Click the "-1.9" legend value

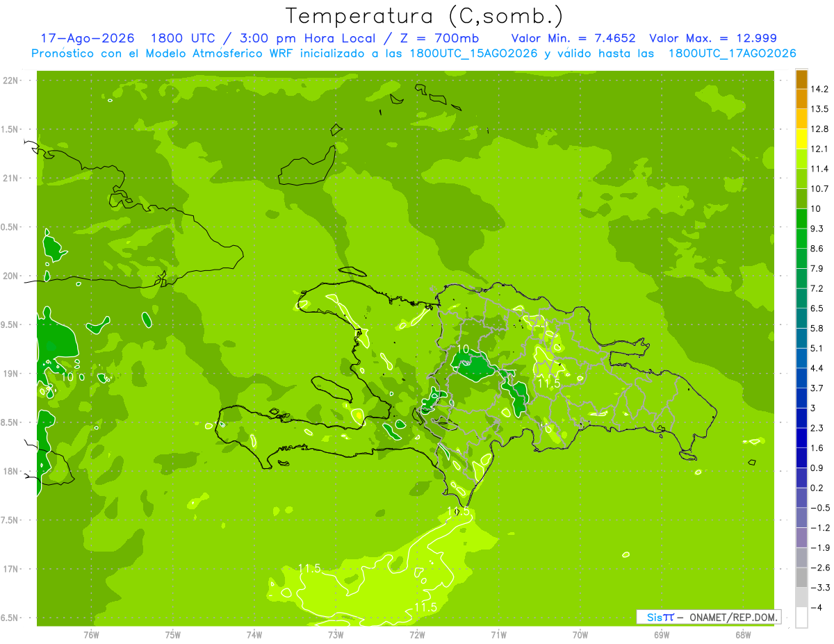pos(820,548)
